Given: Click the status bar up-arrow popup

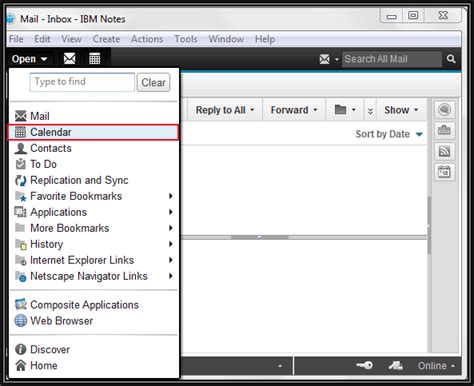Looking at the screenshot, I should [280, 366].
